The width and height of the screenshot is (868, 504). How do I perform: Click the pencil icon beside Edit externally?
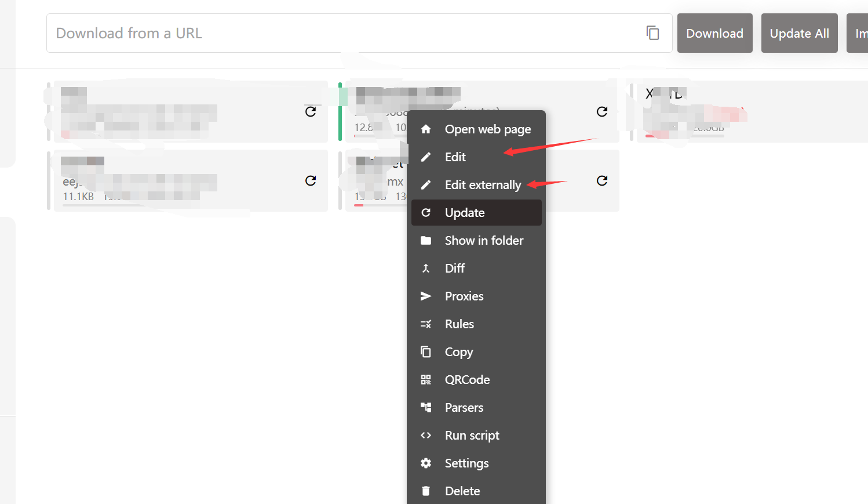pyautogui.click(x=426, y=185)
